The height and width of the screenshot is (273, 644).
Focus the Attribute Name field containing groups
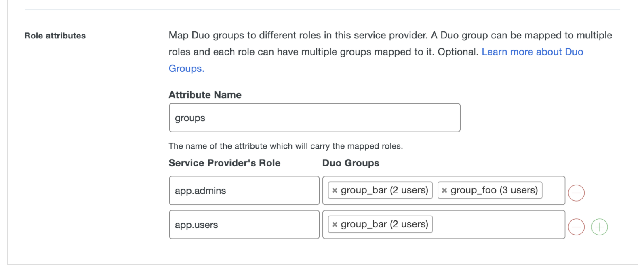[314, 118]
